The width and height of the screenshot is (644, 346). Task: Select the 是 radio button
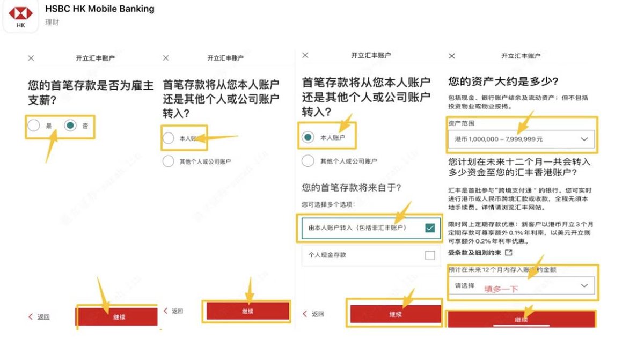click(34, 126)
